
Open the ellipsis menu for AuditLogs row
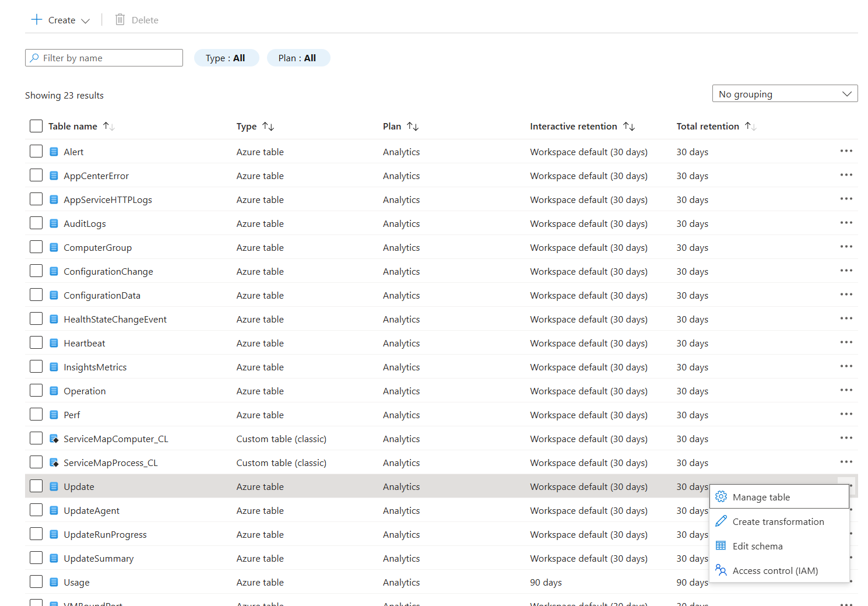pos(846,223)
